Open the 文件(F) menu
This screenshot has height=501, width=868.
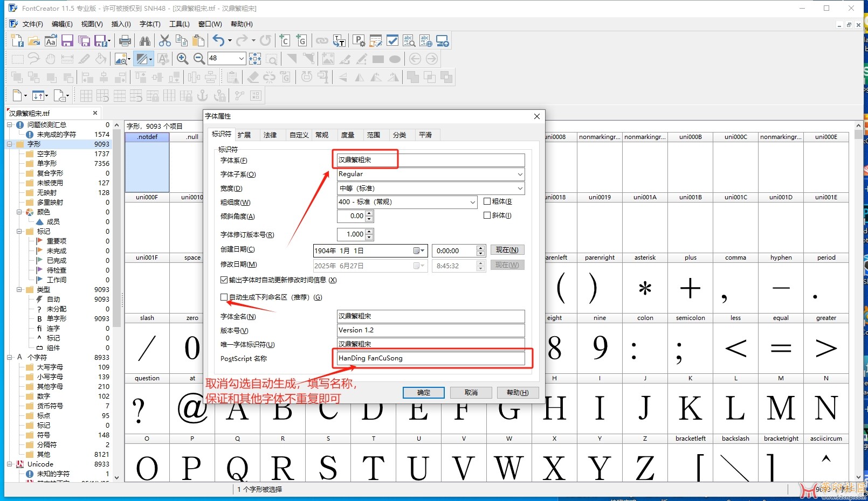32,24
